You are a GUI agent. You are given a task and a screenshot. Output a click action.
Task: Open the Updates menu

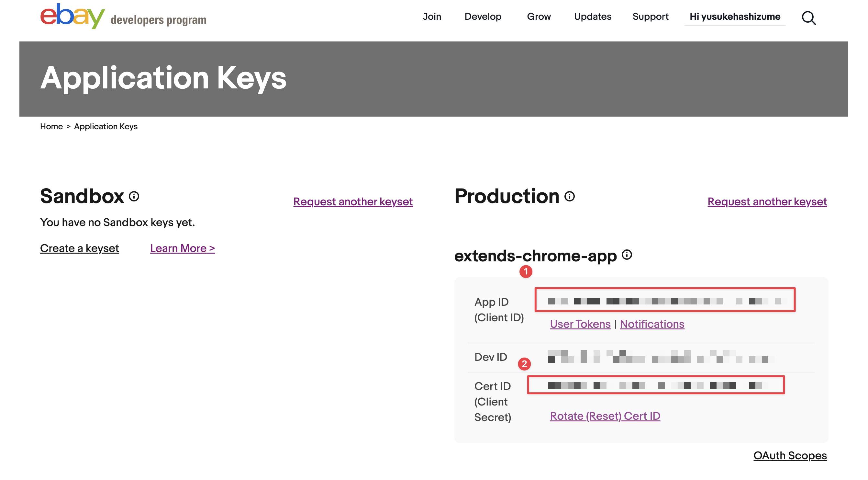pyautogui.click(x=592, y=17)
